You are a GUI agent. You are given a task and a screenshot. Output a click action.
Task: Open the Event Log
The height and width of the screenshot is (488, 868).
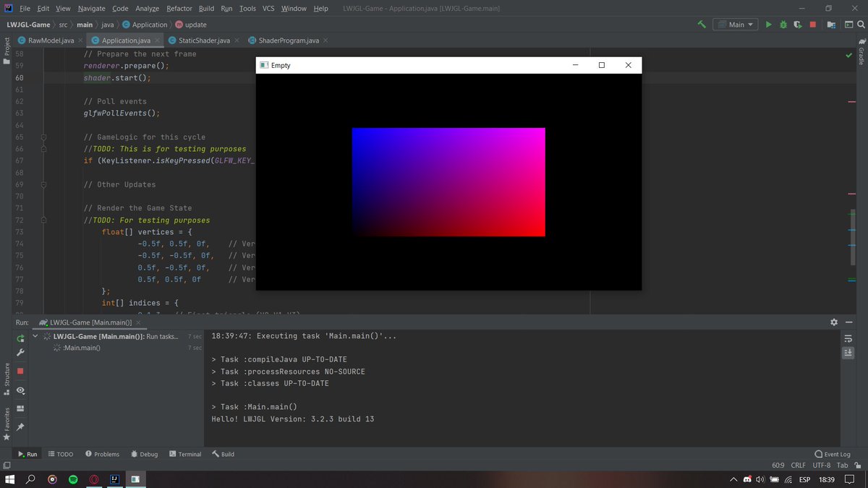(832, 454)
